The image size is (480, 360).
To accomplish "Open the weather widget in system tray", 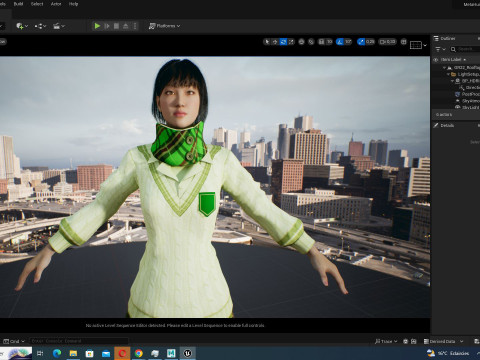I will coord(448,353).
